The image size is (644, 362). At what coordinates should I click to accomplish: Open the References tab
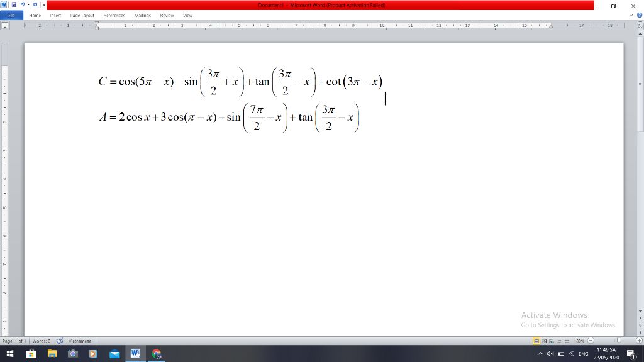114,15
